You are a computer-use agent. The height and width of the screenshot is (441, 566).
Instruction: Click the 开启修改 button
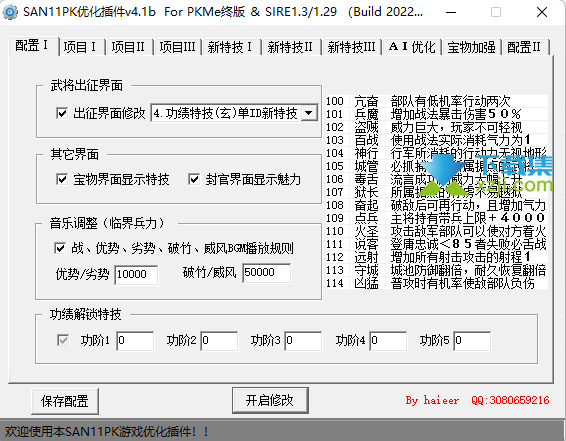[270, 400]
